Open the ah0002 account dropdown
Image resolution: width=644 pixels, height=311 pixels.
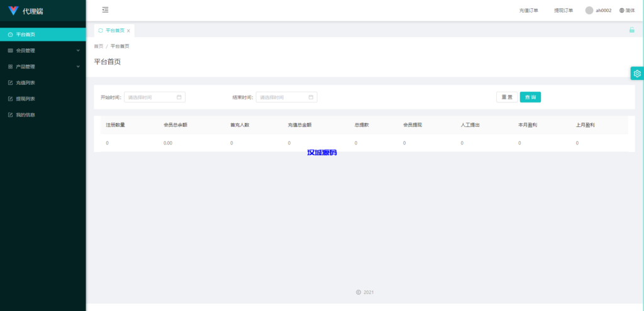(x=599, y=10)
